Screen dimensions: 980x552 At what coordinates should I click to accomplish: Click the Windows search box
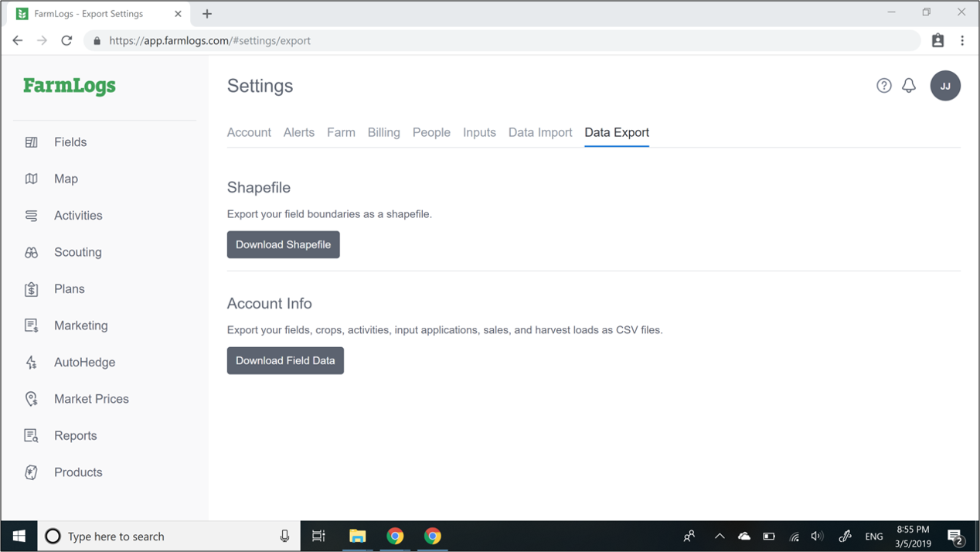click(168, 536)
